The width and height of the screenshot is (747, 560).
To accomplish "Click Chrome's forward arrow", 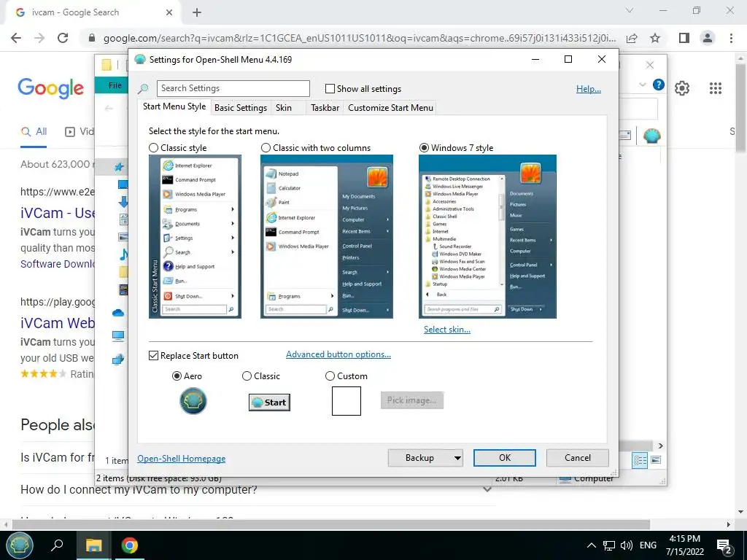I will (x=39, y=38).
